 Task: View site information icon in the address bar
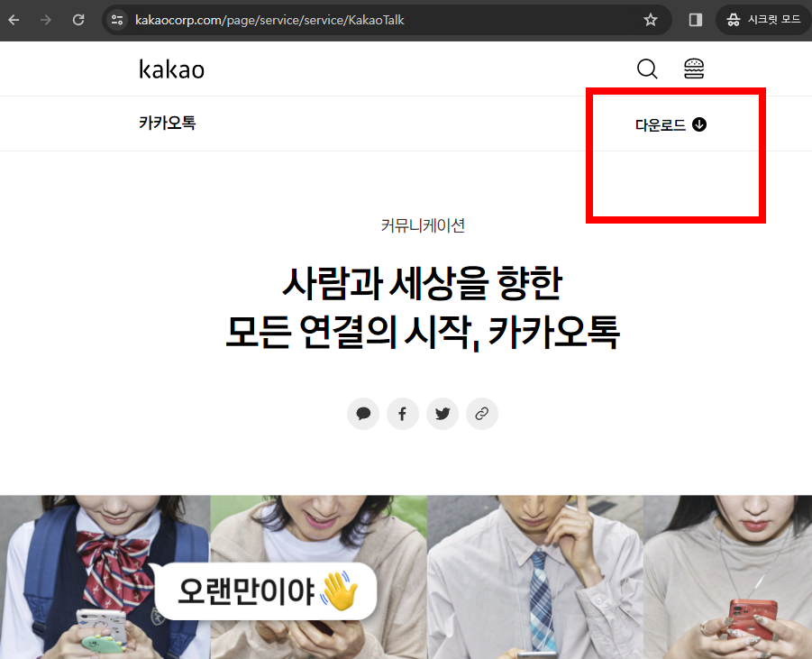[116, 19]
